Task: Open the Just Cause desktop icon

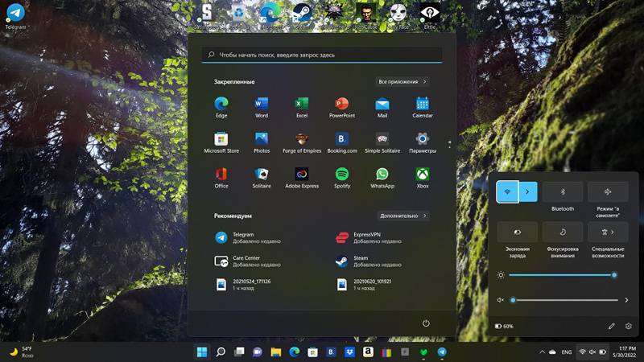Action: coord(366,16)
